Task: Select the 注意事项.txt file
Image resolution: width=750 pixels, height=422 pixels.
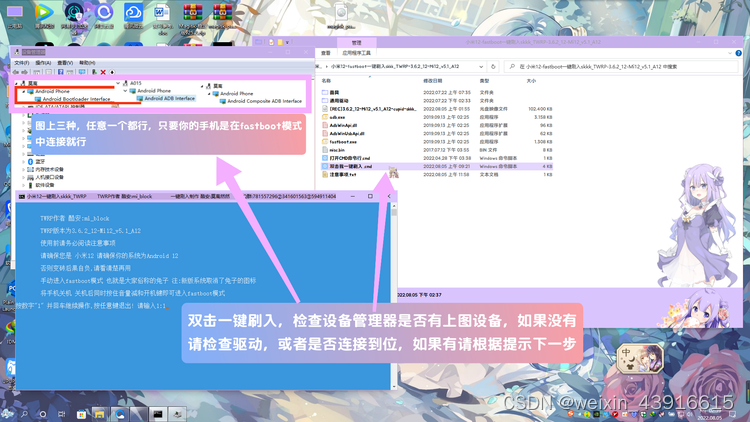Action: click(x=438, y=175)
